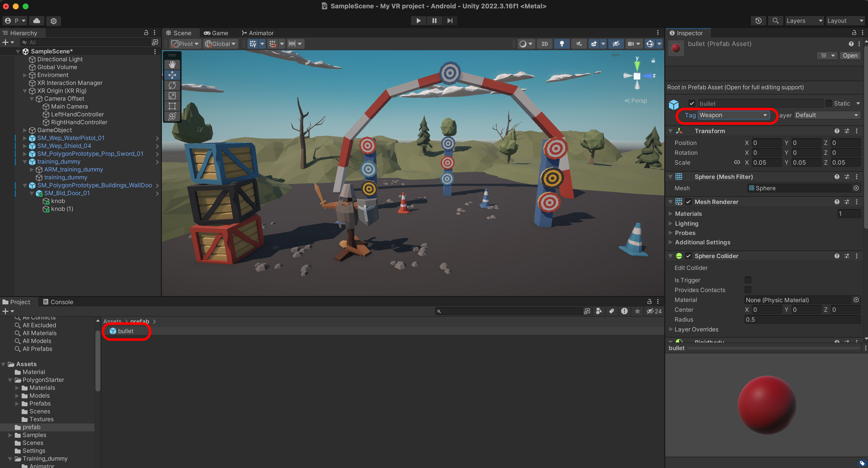
Task: Click the Open prefab button
Action: (850, 56)
